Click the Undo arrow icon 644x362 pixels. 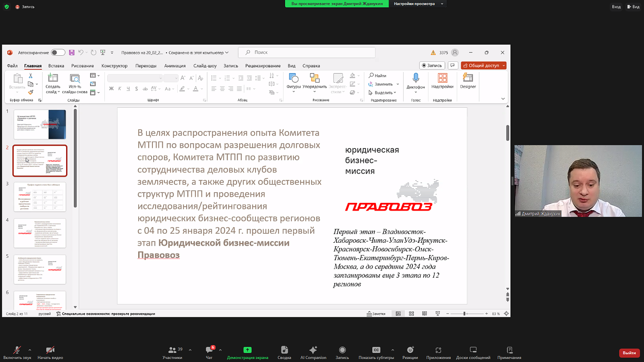(81, 52)
